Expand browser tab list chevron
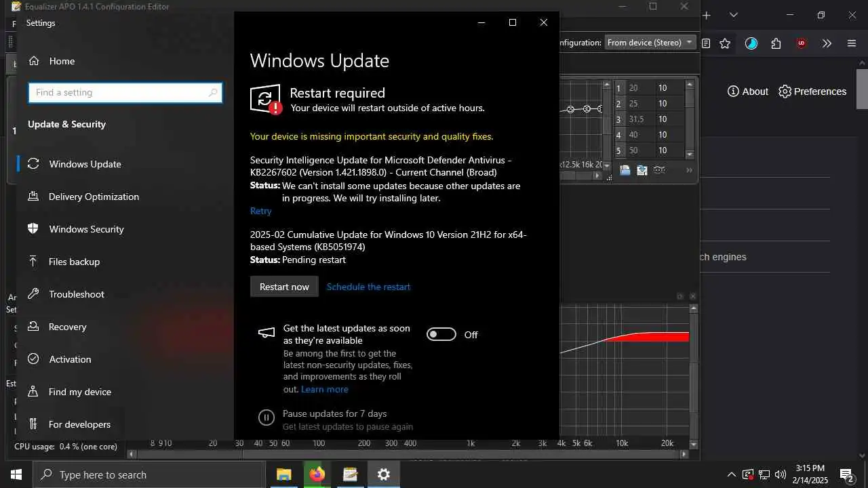 point(734,15)
